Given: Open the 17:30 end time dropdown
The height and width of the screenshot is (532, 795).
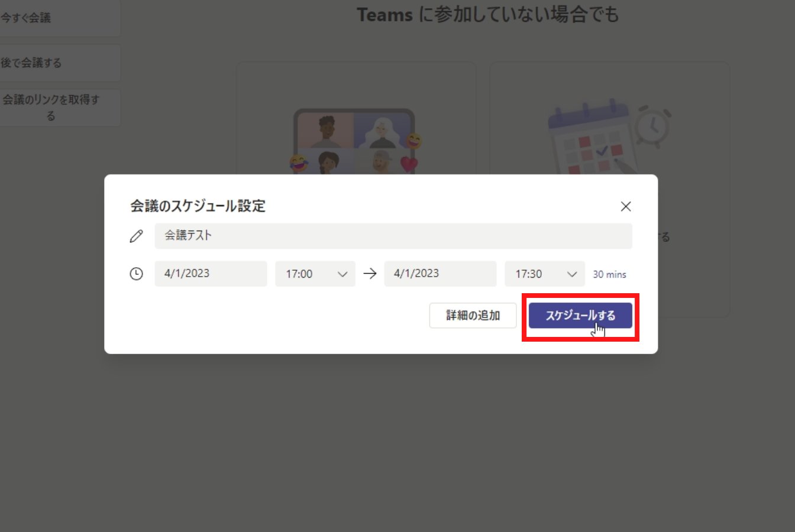Looking at the screenshot, I should (544, 274).
